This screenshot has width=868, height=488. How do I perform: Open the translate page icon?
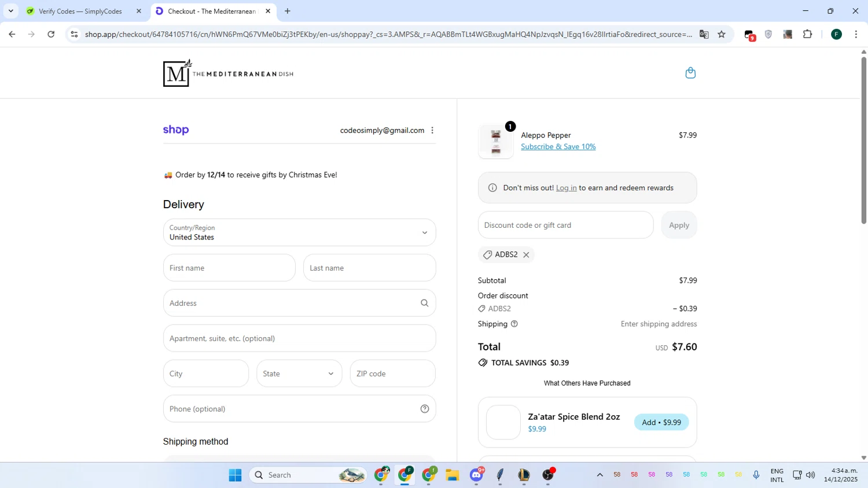pyautogui.click(x=704, y=34)
